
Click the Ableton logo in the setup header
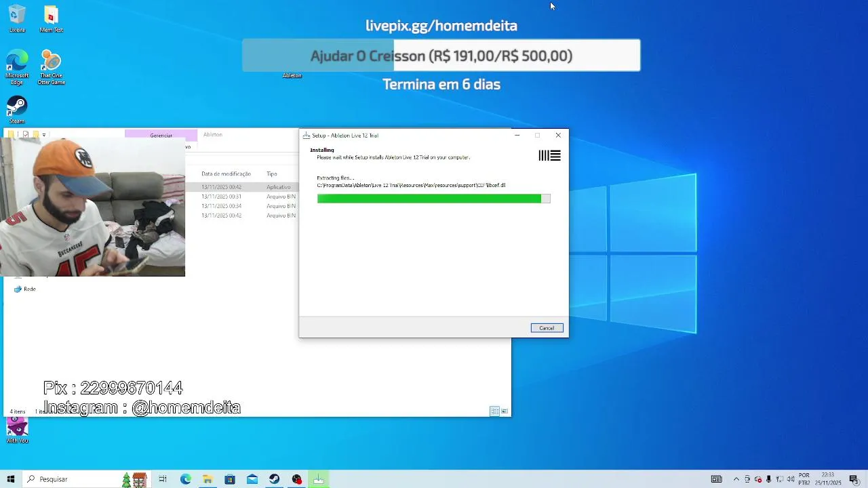coord(549,156)
